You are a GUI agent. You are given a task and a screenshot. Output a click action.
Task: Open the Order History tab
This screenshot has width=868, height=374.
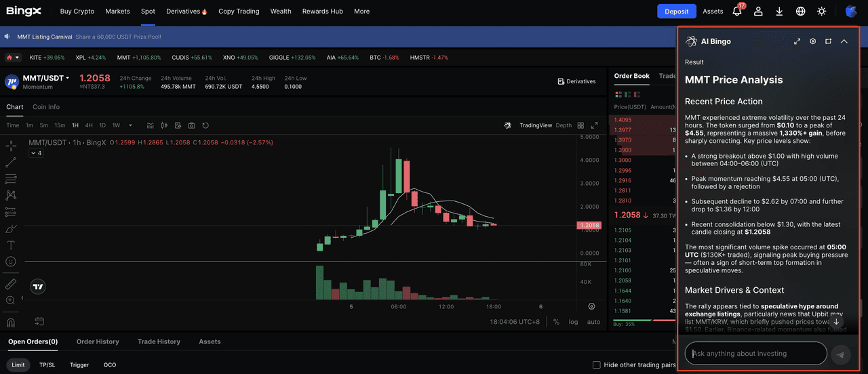coord(98,341)
